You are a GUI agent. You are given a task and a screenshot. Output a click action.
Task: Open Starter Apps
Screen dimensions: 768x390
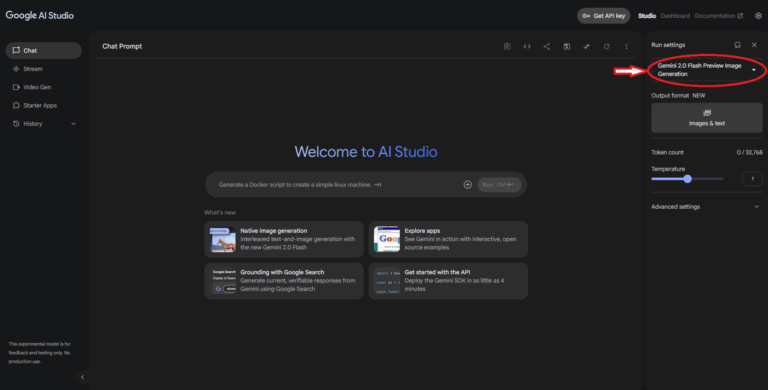(x=44, y=105)
